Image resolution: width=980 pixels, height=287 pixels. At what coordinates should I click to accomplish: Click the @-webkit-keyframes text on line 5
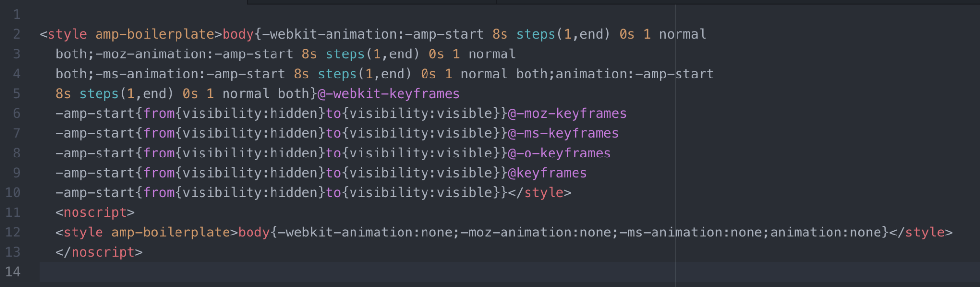389,94
